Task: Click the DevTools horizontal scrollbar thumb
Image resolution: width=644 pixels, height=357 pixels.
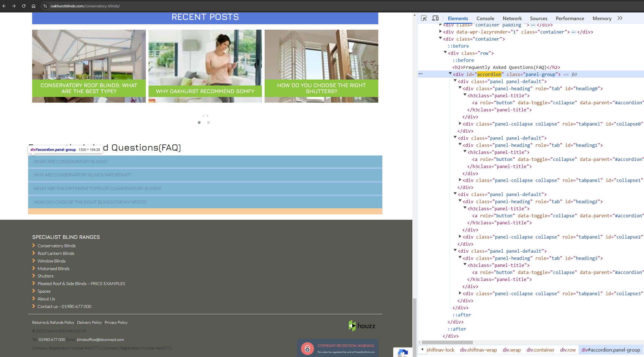Action: tap(447, 342)
